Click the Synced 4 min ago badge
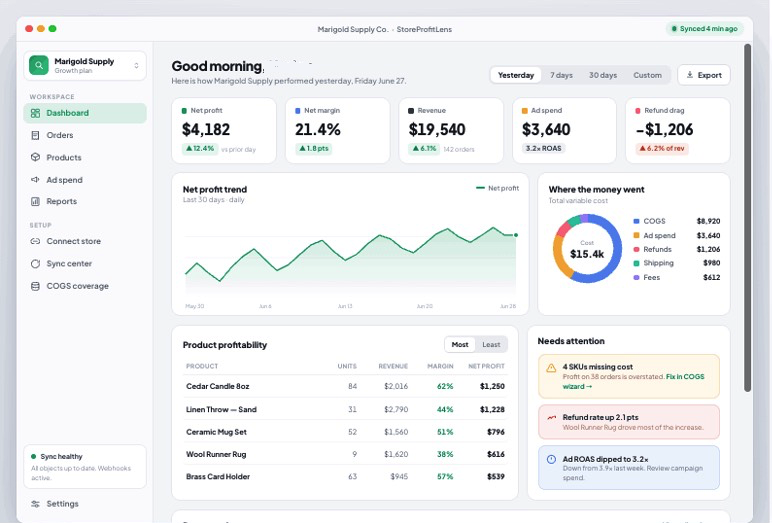This screenshot has width=772, height=523. (x=704, y=29)
